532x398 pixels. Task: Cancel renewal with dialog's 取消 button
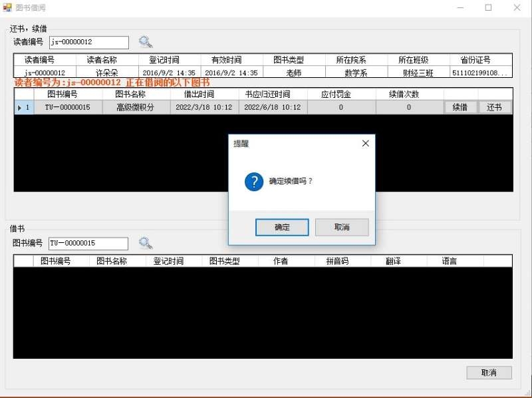point(342,227)
